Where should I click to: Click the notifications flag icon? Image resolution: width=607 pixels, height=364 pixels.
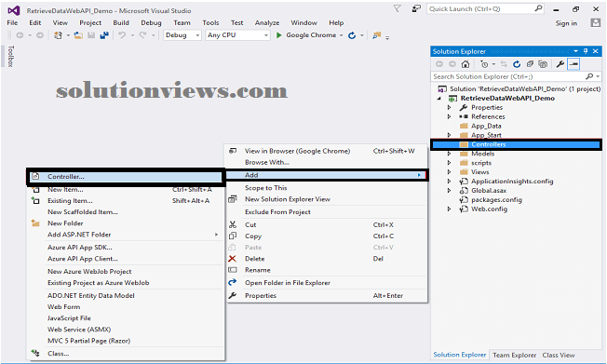click(x=398, y=8)
